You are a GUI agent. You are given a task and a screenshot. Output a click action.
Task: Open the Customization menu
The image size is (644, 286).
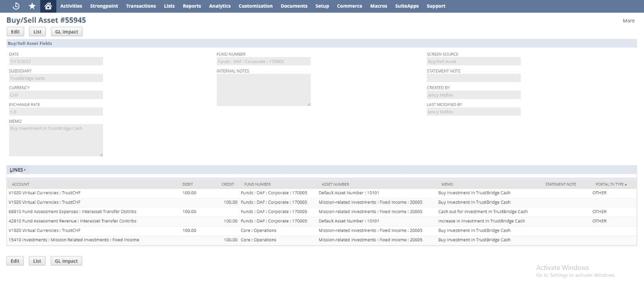[255, 6]
